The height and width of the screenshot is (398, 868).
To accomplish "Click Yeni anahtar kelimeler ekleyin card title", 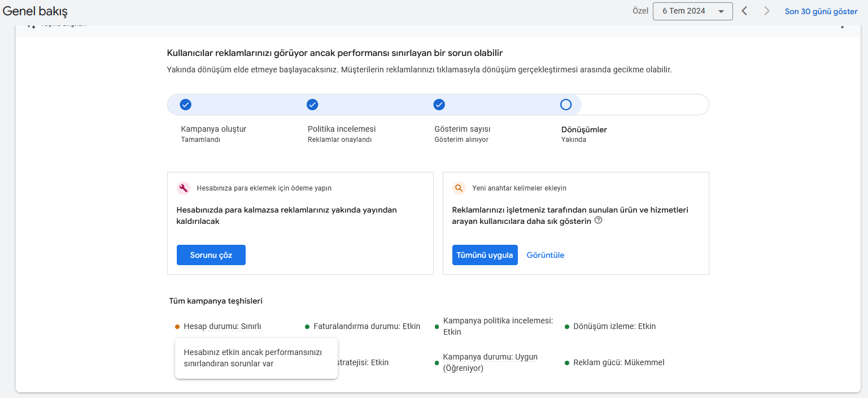I will pos(519,188).
